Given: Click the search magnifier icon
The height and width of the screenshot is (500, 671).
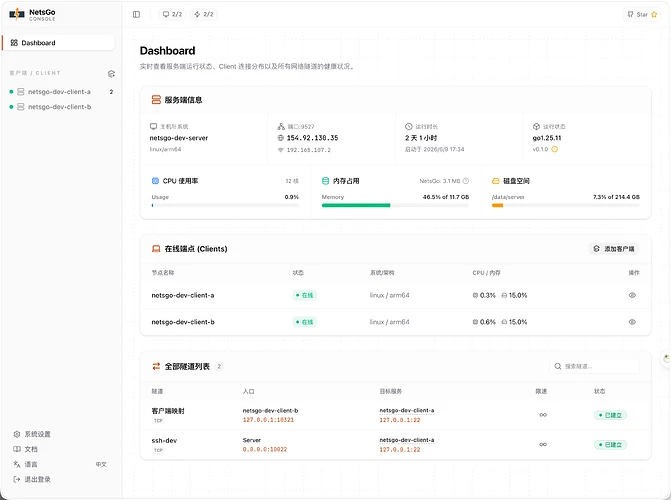Looking at the screenshot, I should [x=558, y=366].
